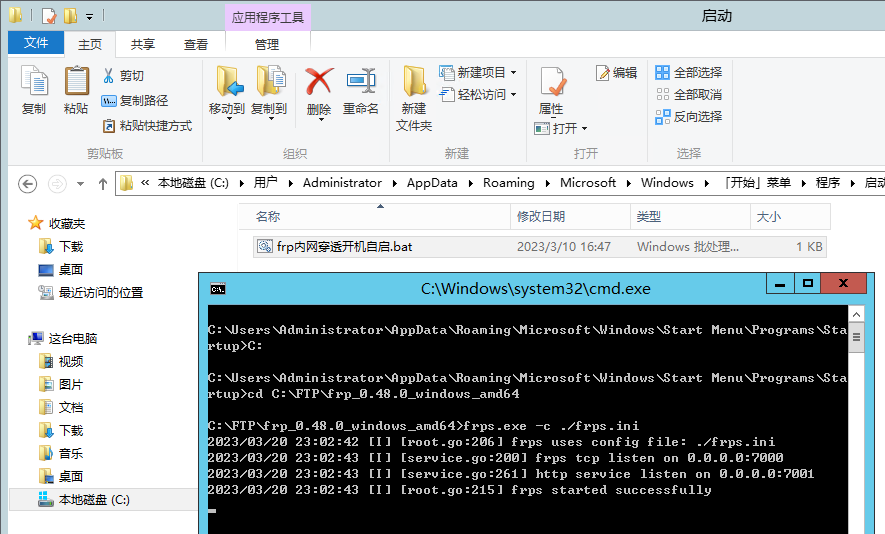885x534 pixels.
Task: Sort by the Date modified (修改日期) column
Action: pyautogui.click(x=570, y=216)
